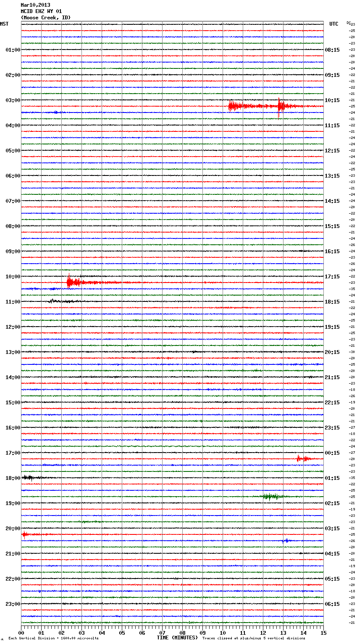Click the 12 tick on the minutes axis

pyautogui.click(x=263, y=633)
